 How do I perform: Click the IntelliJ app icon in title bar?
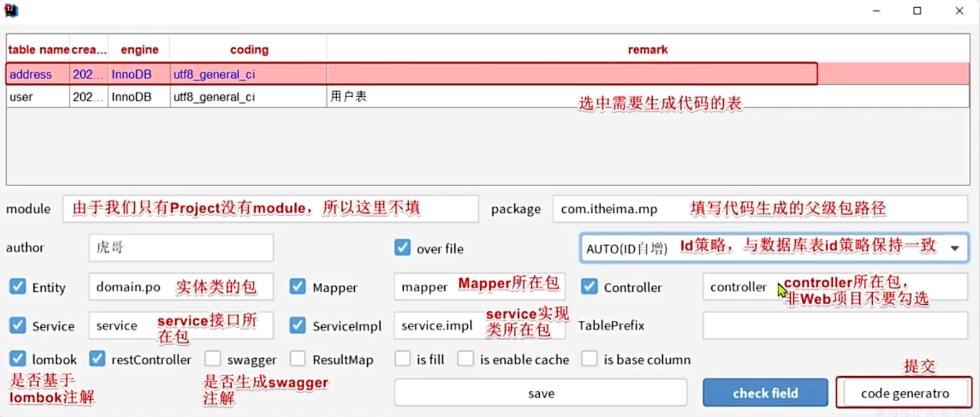(x=11, y=10)
